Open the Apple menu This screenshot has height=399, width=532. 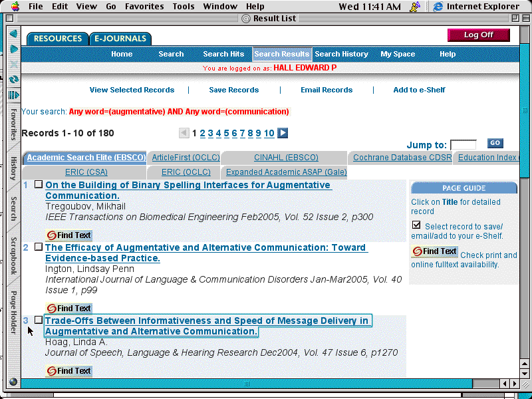pos(15,6)
